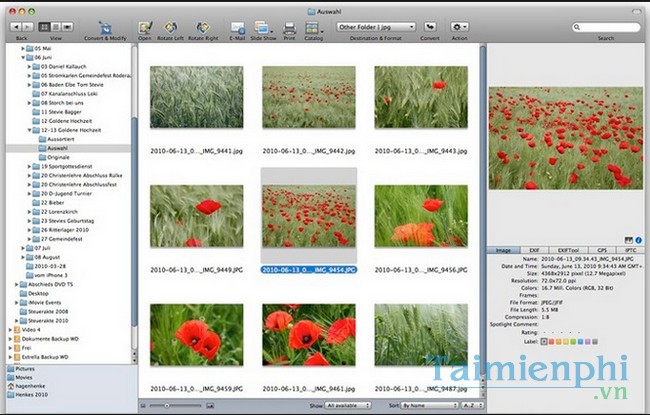This screenshot has width=650, height=415.
Task: Click the small thumbnail size icon
Action: point(143,406)
